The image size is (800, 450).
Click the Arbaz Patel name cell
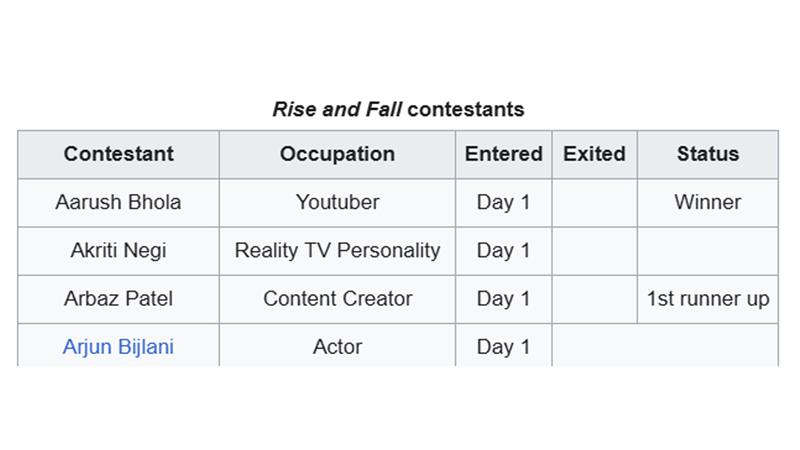(x=118, y=298)
